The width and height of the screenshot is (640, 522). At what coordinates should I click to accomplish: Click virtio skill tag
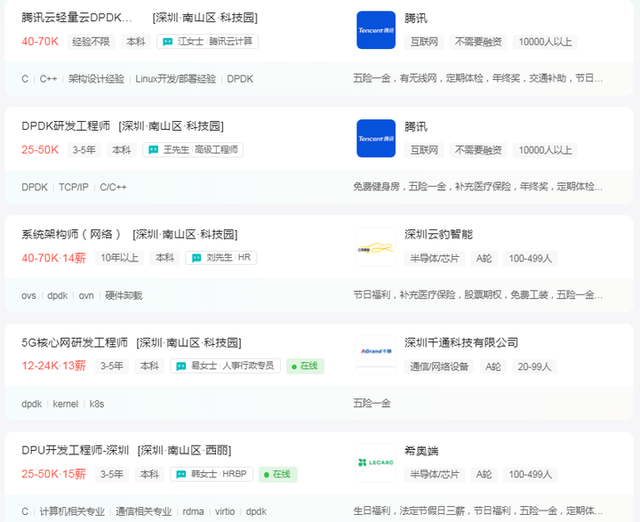pos(225,512)
